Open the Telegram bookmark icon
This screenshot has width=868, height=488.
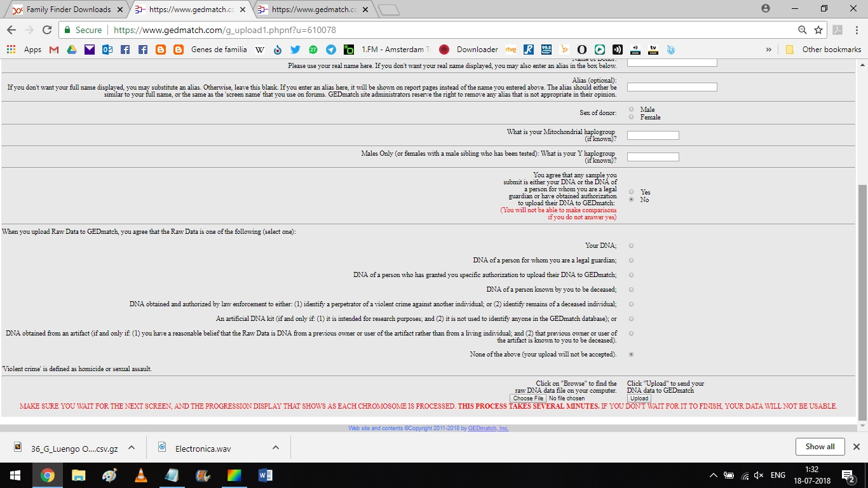tap(331, 50)
